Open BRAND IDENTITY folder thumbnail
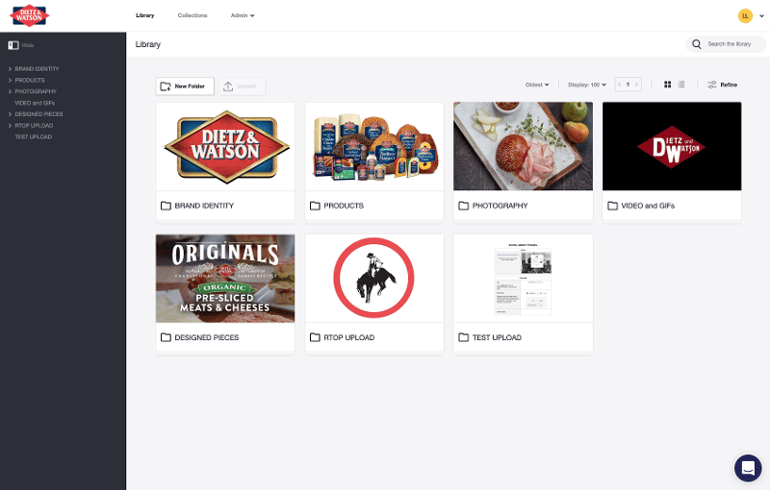The image size is (770, 490). point(225,146)
